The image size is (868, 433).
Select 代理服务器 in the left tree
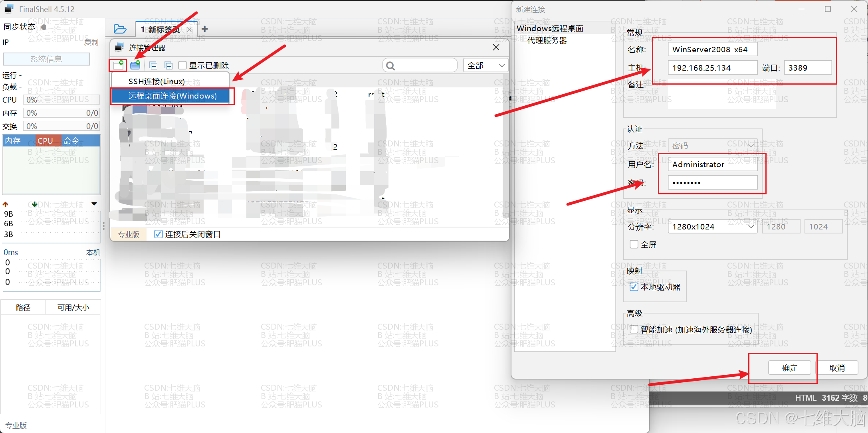[547, 40]
